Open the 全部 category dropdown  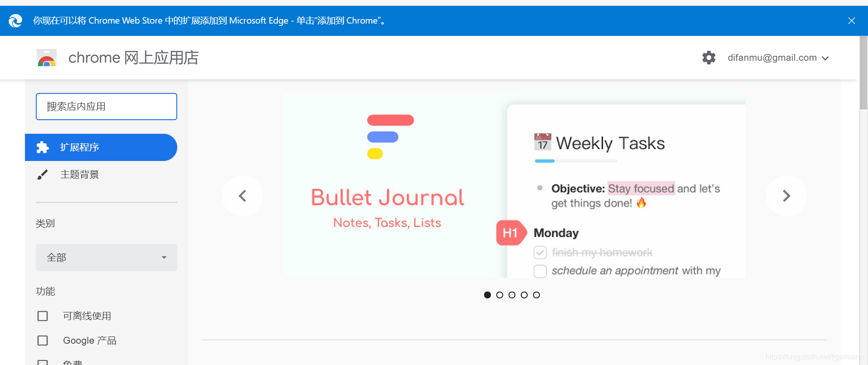click(x=107, y=258)
